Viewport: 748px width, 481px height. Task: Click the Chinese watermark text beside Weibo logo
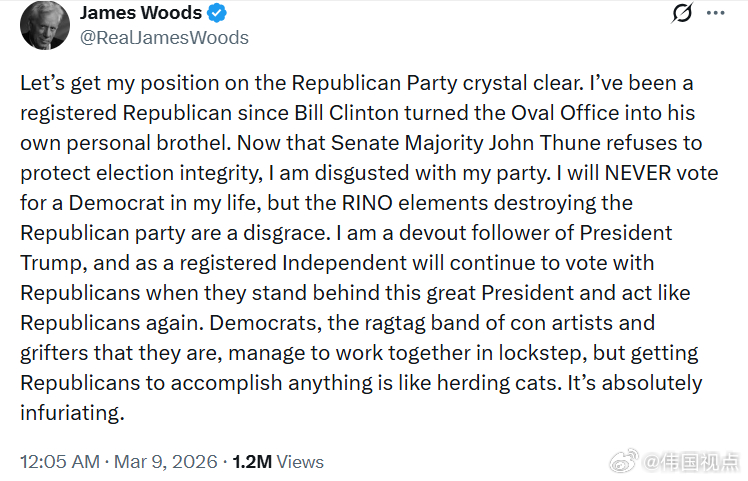click(691, 461)
